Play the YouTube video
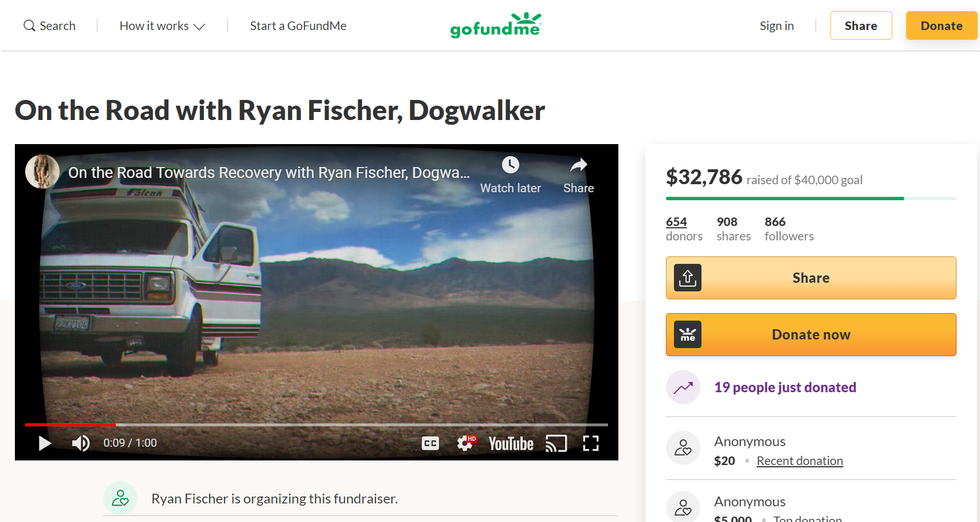This screenshot has width=980, height=522. click(x=45, y=443)
